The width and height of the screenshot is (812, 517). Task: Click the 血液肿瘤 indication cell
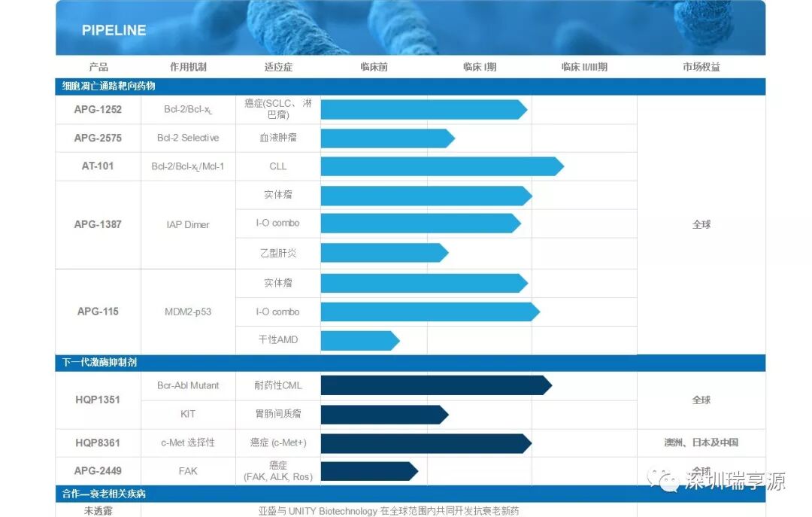point(278,138)
